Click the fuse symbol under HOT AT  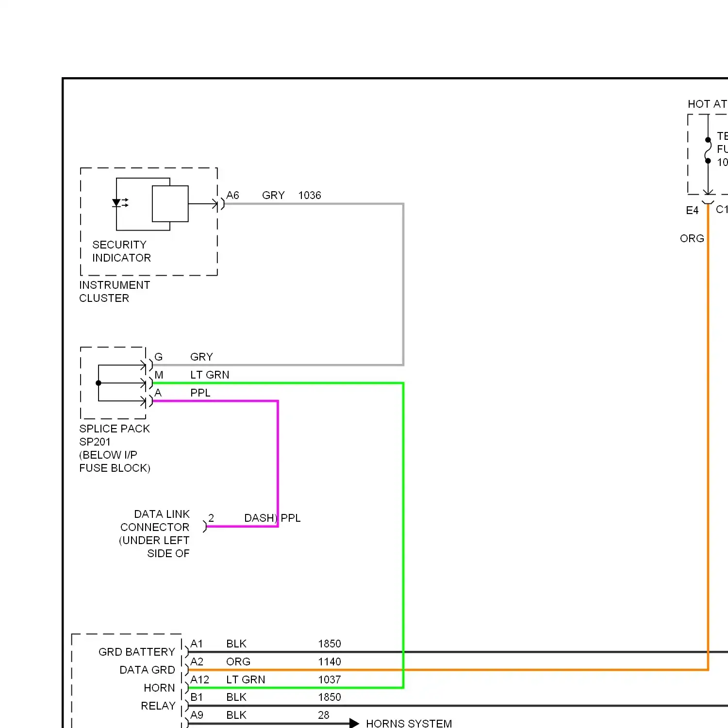(x=708, y=150)
